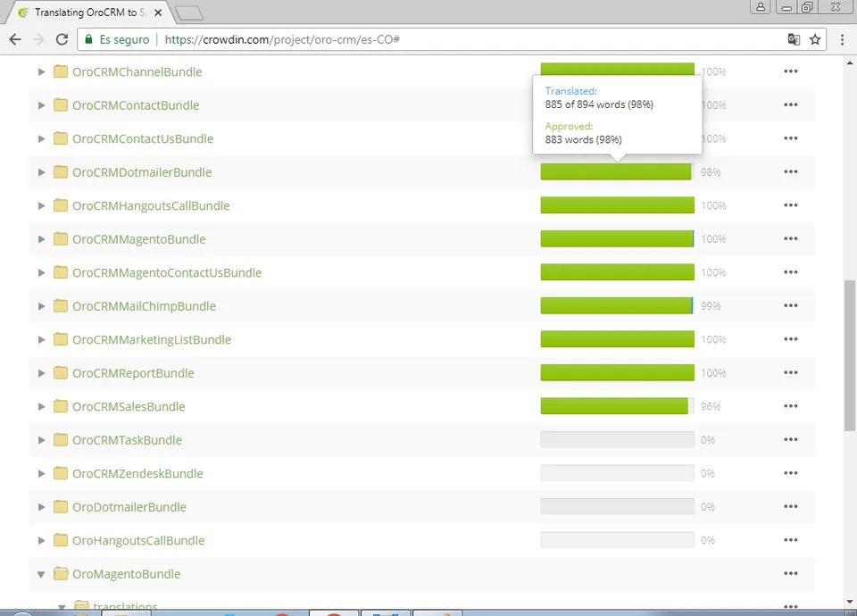Click the OroCRMSalesBundle 96% progress bar
Viewport: 857px width, 616px height.
[x=617, y=406]
